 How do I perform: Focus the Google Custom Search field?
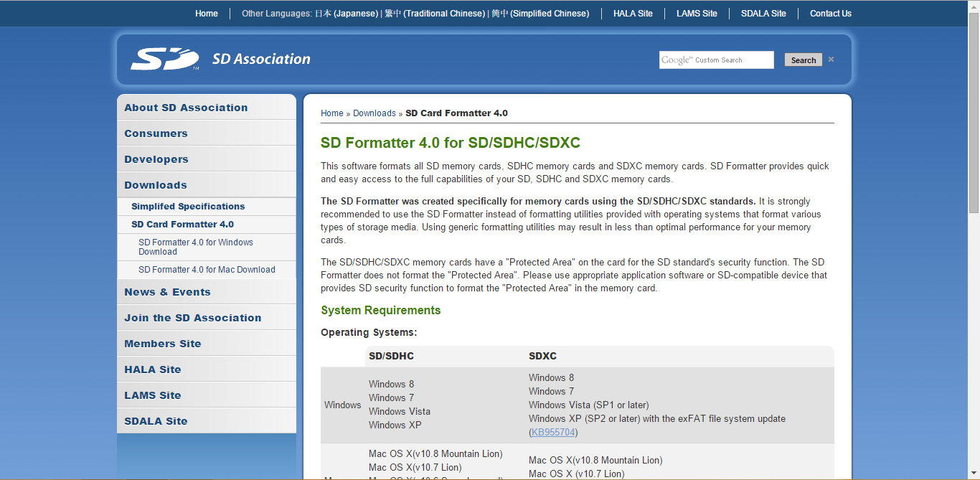(717, 60)
